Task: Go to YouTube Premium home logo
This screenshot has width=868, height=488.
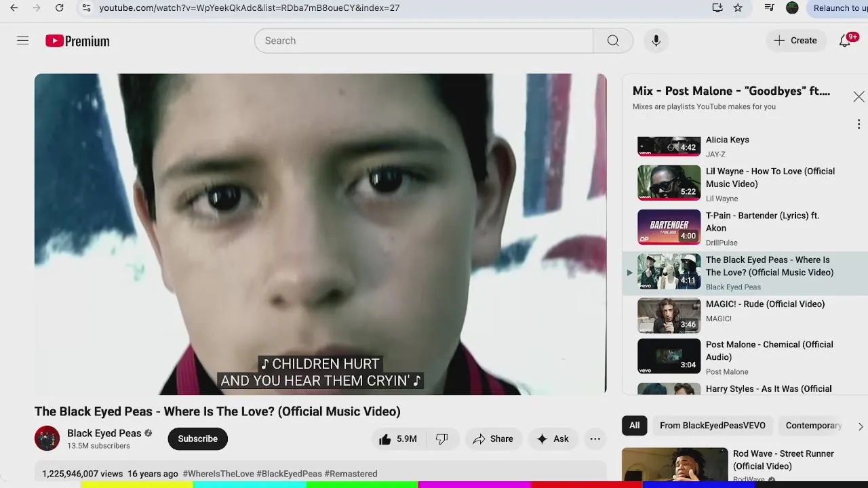Action: (x=77, y=41)
